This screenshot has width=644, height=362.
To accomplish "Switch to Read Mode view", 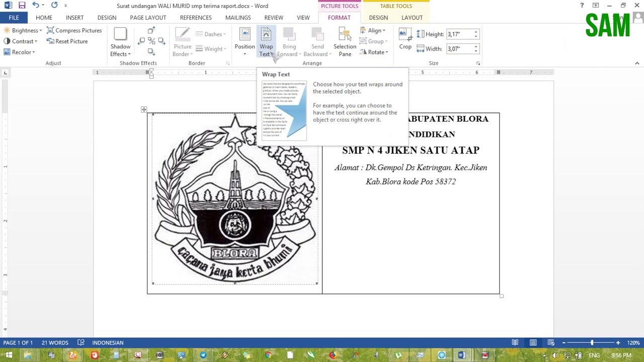I will point(515,343).
